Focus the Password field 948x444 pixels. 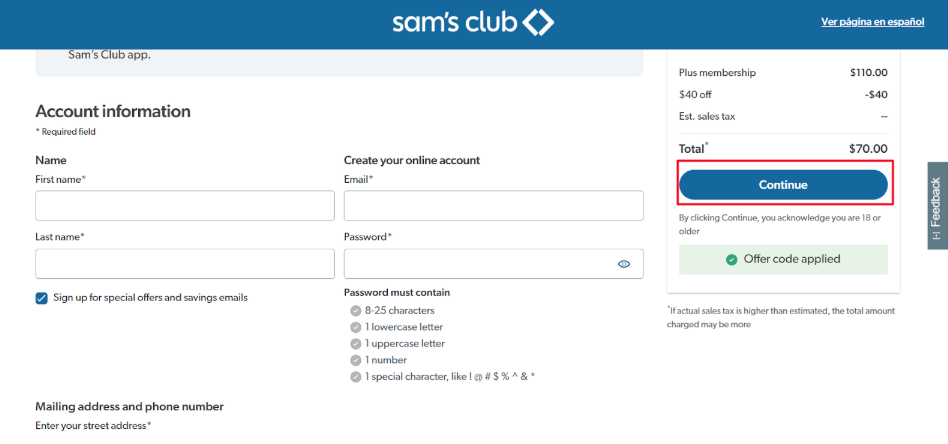493,264
